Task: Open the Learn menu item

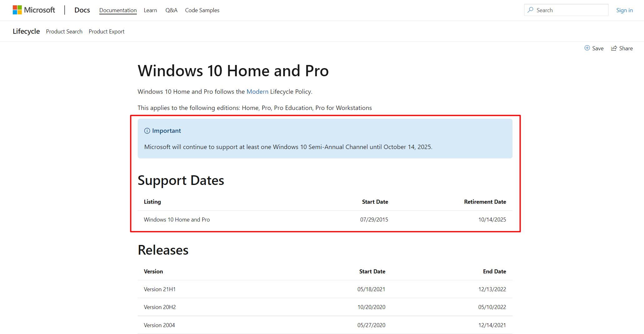Action: click(150, 10)
